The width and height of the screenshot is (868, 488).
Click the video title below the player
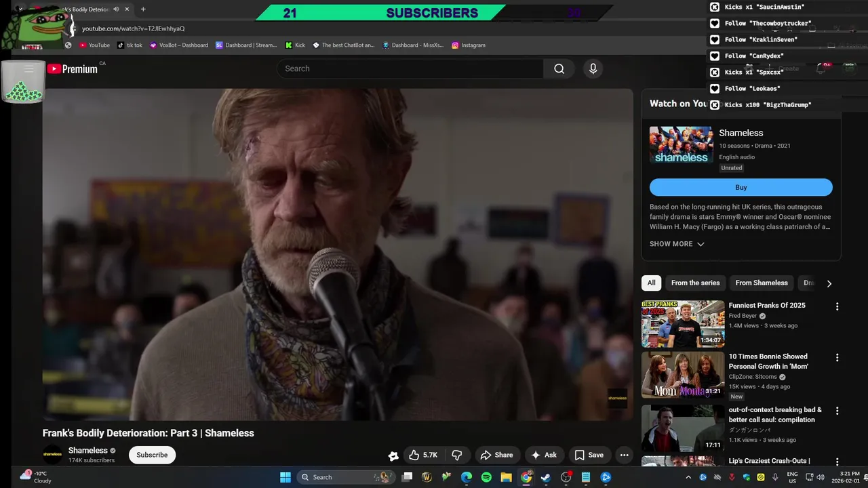(x=149, y=433)
